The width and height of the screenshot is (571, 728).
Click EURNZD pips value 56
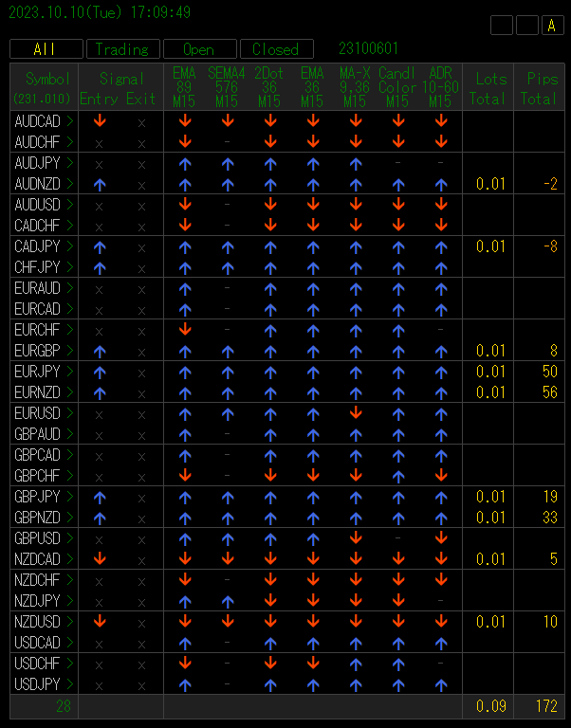coord(549,392)
